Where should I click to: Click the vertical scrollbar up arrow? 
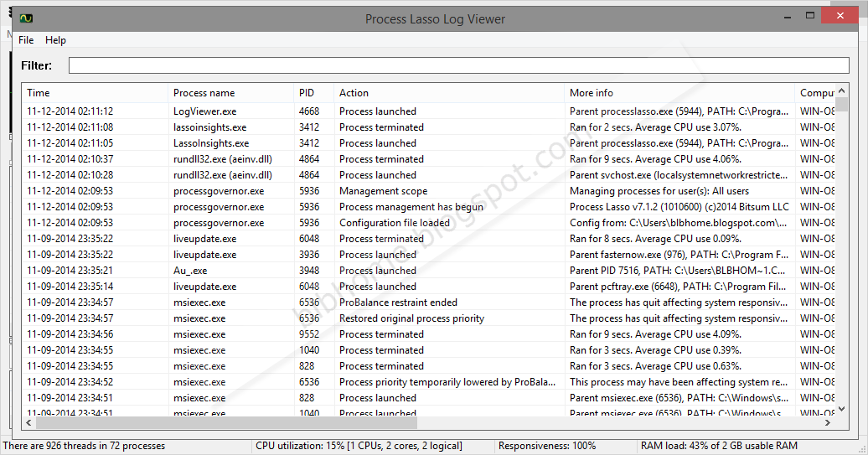pyautogui.click(x=841, y=90)
